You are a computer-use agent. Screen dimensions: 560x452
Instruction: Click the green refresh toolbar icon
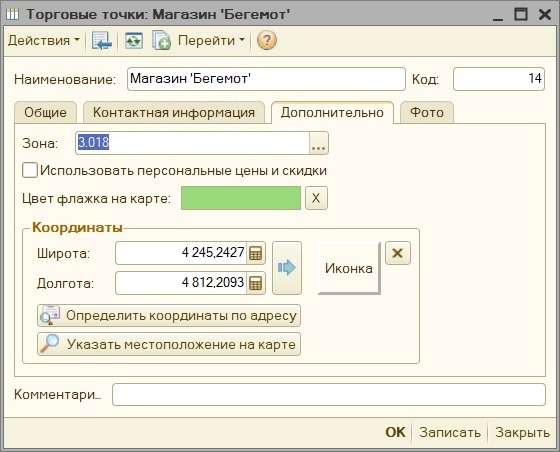tap(134, 41)
